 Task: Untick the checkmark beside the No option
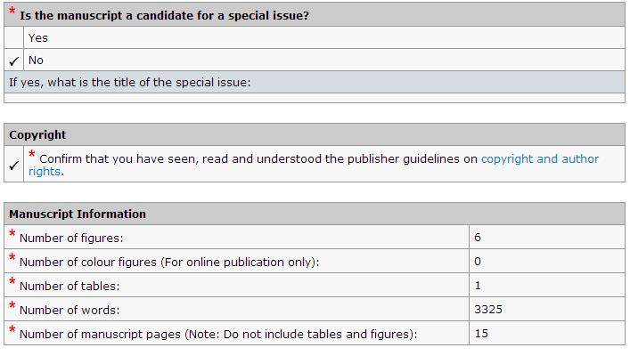point(14,61)
